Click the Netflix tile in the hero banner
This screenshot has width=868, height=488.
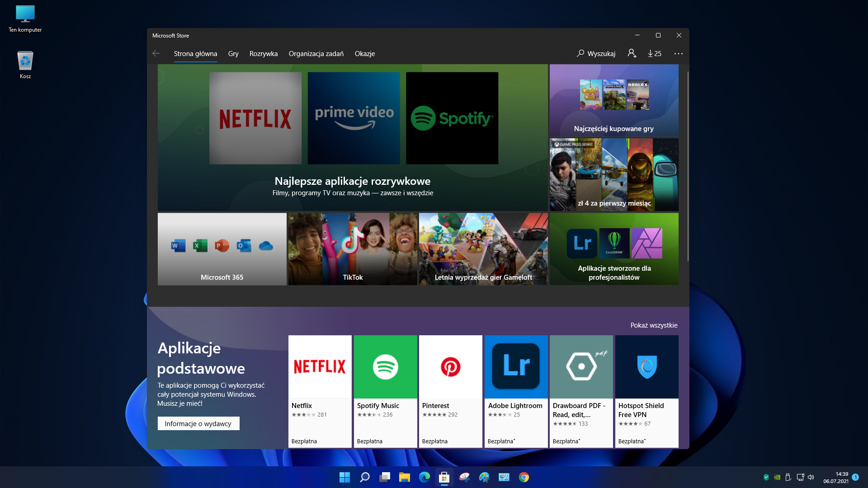click(x=255, y=118)
